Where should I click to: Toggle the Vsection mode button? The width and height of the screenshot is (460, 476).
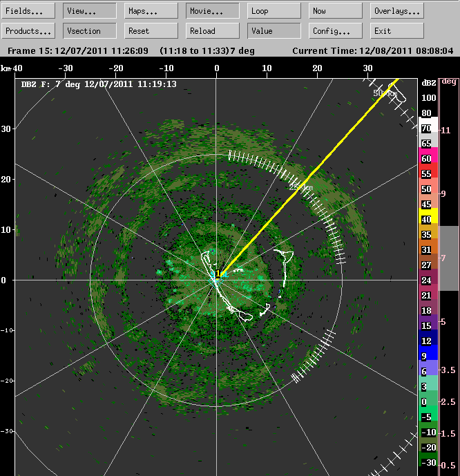coord(90,31)
